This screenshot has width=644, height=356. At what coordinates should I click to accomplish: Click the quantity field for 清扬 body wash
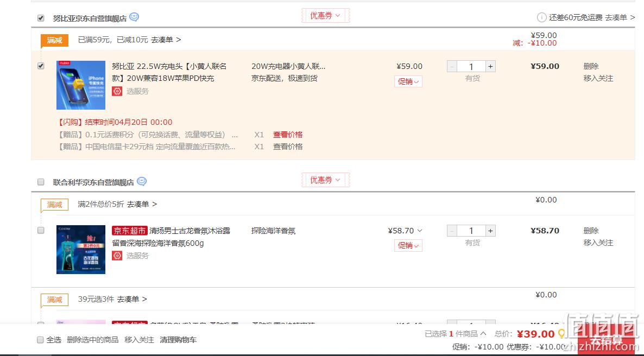coord(471,231)
